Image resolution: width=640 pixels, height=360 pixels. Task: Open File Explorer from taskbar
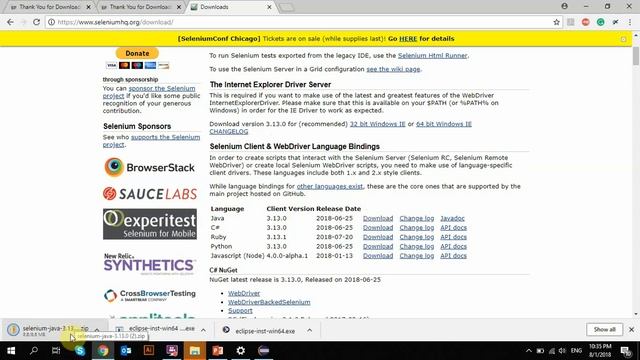click(195, 351)
